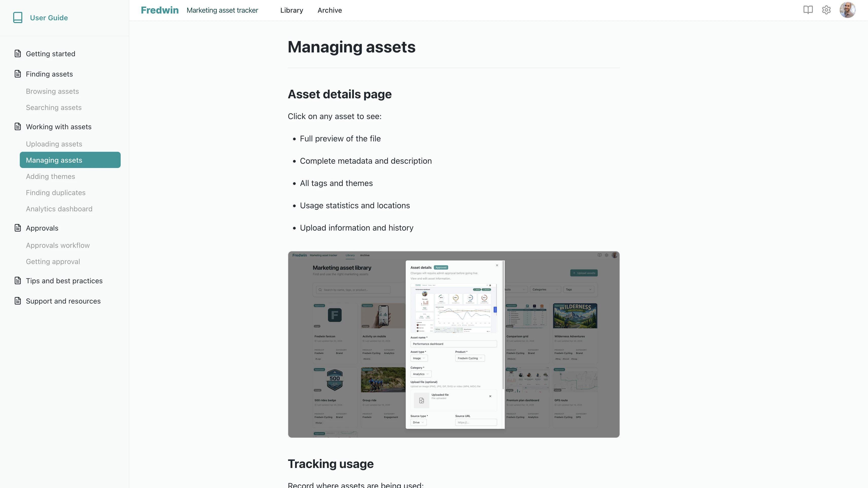Screen dimensions: 868x488
Task: Open the Uploading assets page
Action: pos(54,144)
